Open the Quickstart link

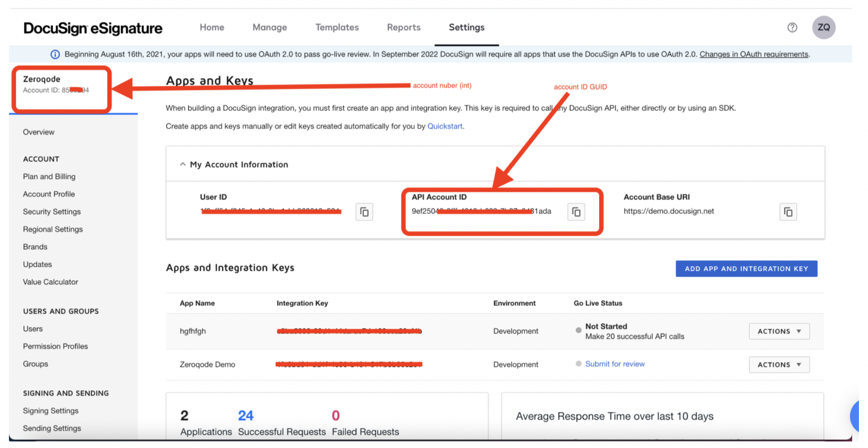445,126
